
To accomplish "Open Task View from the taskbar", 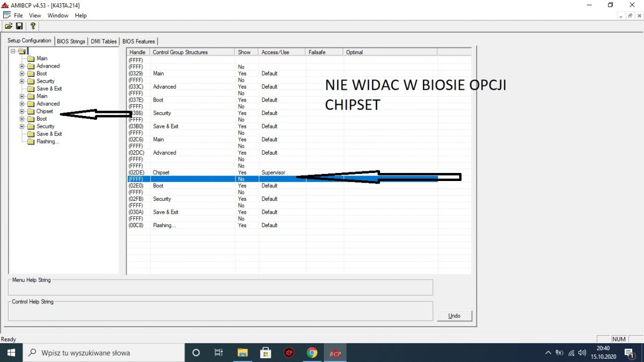I will (218, 353).
